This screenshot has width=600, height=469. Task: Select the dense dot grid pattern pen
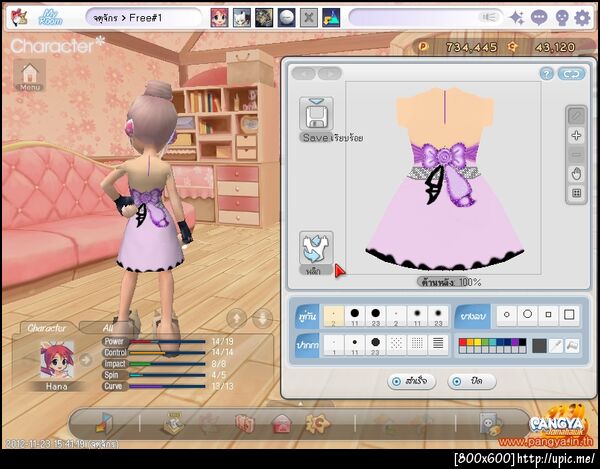pos(417,345)
